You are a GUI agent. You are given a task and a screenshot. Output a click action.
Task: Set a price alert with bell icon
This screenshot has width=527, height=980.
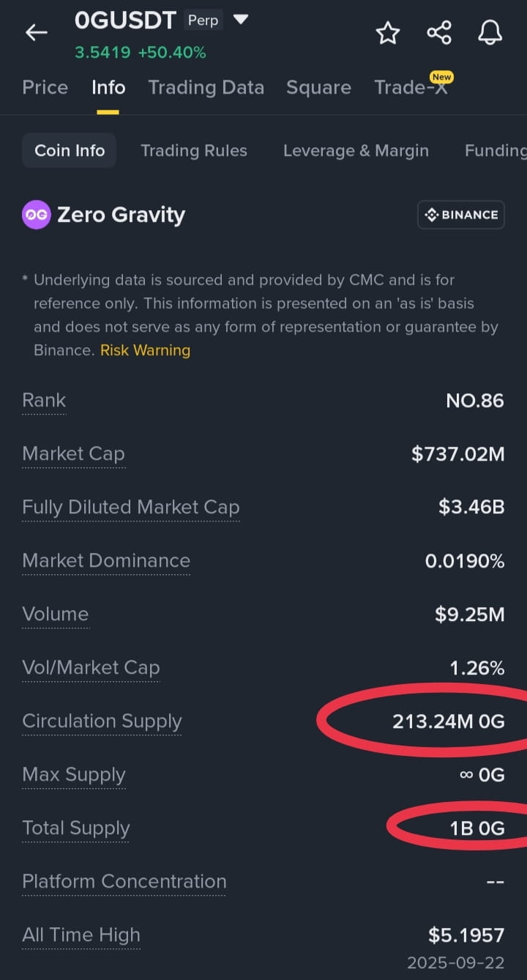coord(490,32)
